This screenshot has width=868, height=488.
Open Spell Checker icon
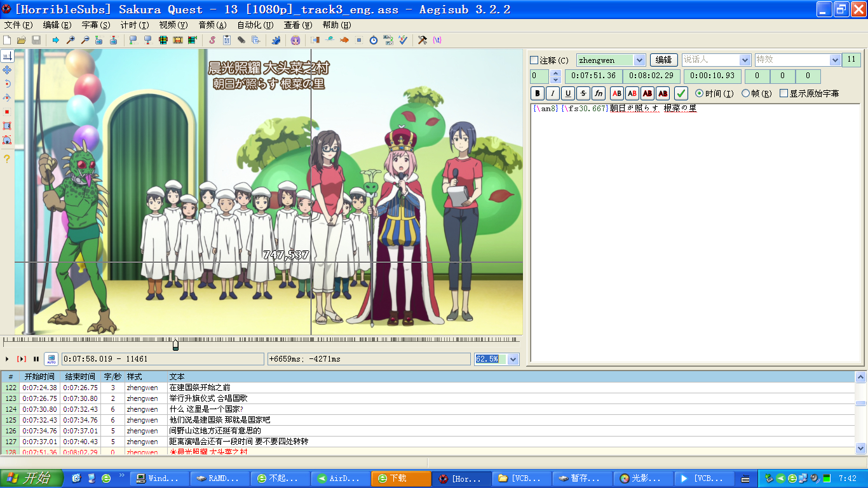pyautogui.click(x=403, y=40)
